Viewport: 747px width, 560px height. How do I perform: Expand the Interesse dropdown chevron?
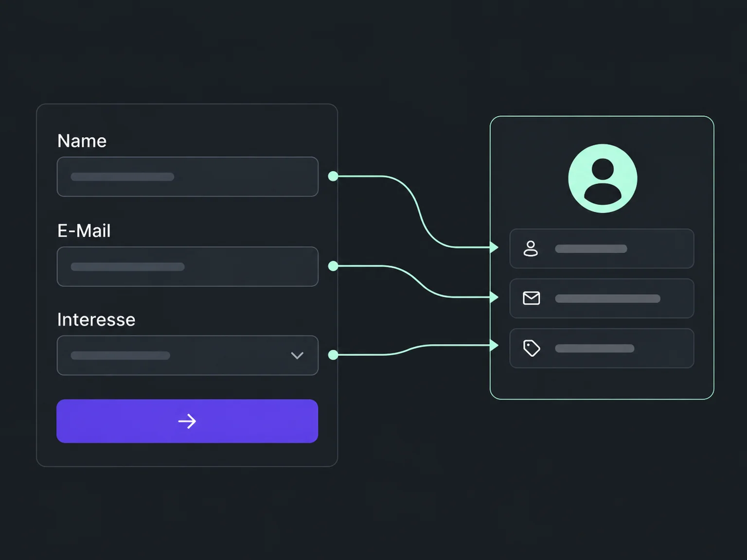[x=297, y=355]
